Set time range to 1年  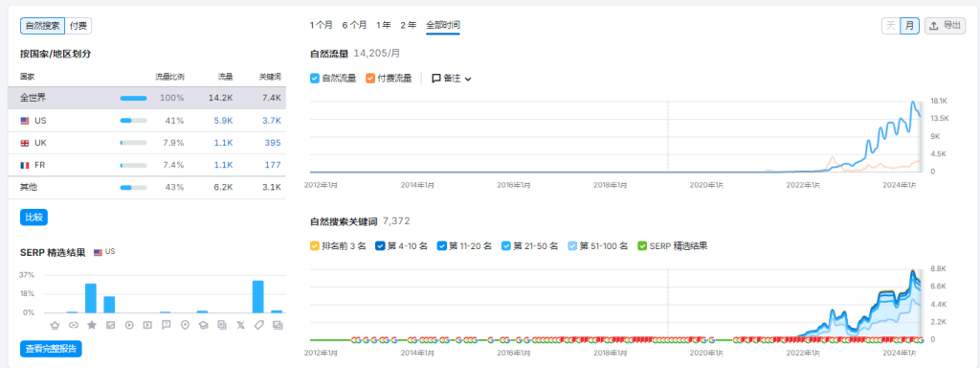click(384, 26)
